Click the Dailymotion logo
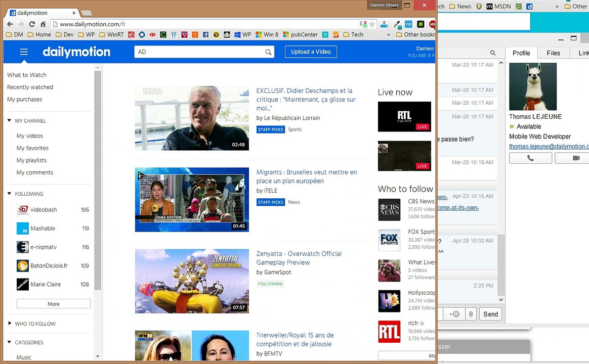The height and width of the screenshot is (364, 589). point(76,52)
